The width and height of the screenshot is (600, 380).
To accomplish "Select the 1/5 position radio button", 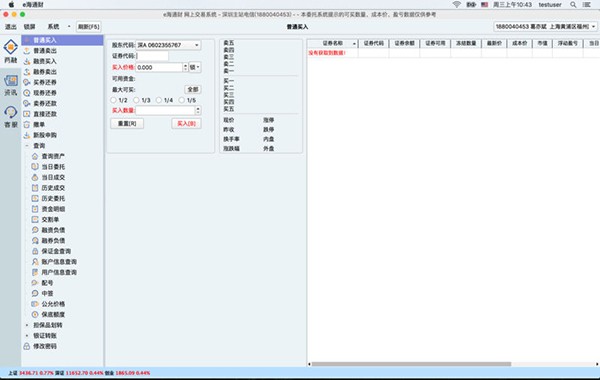I will click(182, 100).
